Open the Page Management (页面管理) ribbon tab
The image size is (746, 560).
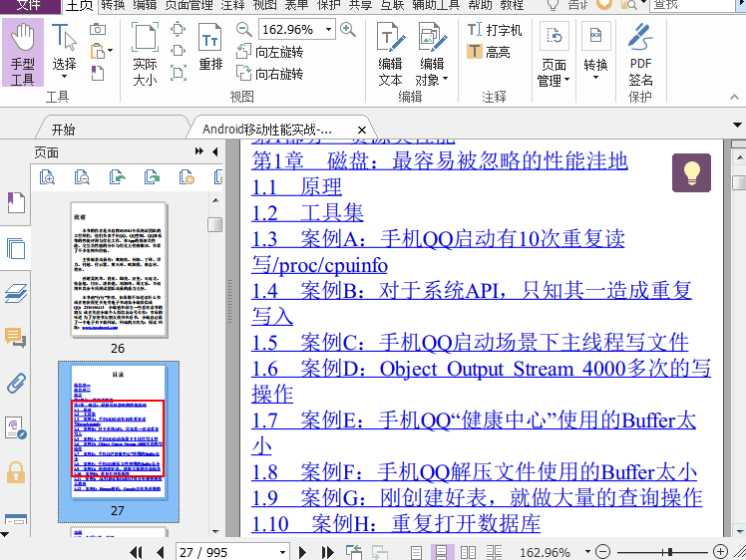(188, 5)
